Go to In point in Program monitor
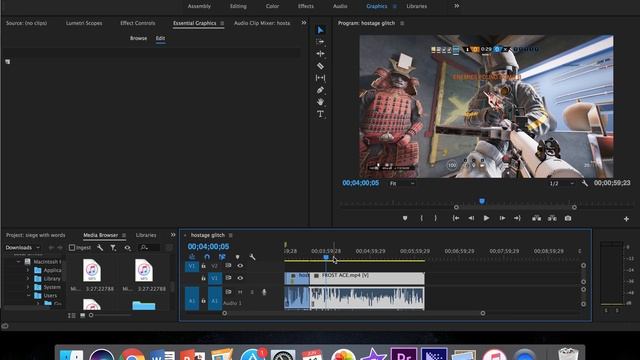The image size is (640, 360). 456,218
